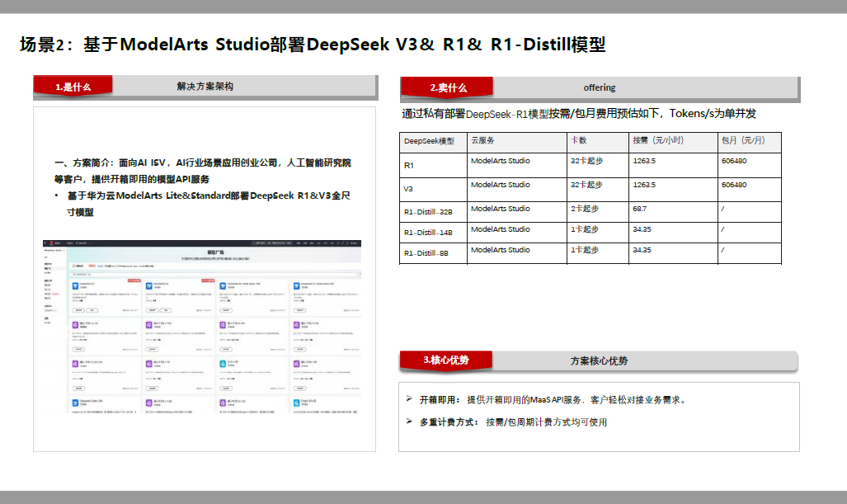
Task: Click the '开箱即用' advantage bullet
Action: pos(553,400)
